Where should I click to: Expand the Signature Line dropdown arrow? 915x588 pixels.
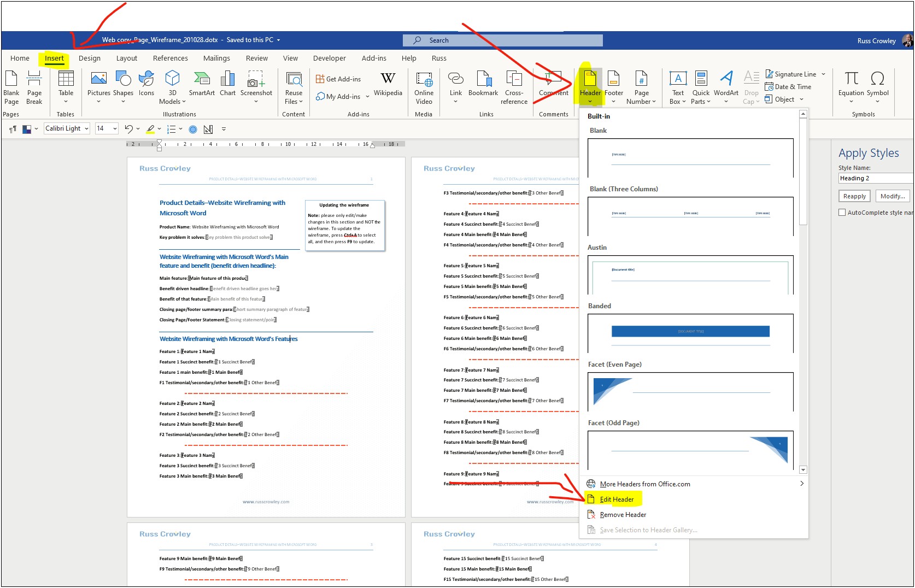(x=823, y=74)
